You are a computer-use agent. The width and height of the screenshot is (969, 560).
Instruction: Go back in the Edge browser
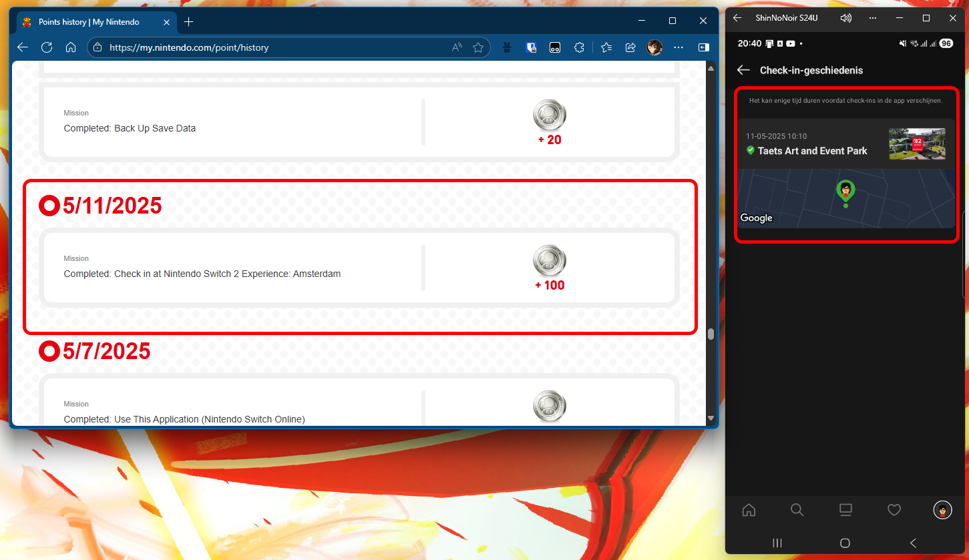tap(22, 47)
